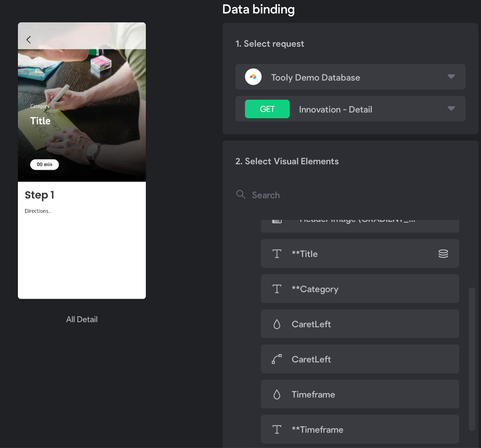
Task: Select the CaretLeft vector element row
Action: [x=360, y=359]
